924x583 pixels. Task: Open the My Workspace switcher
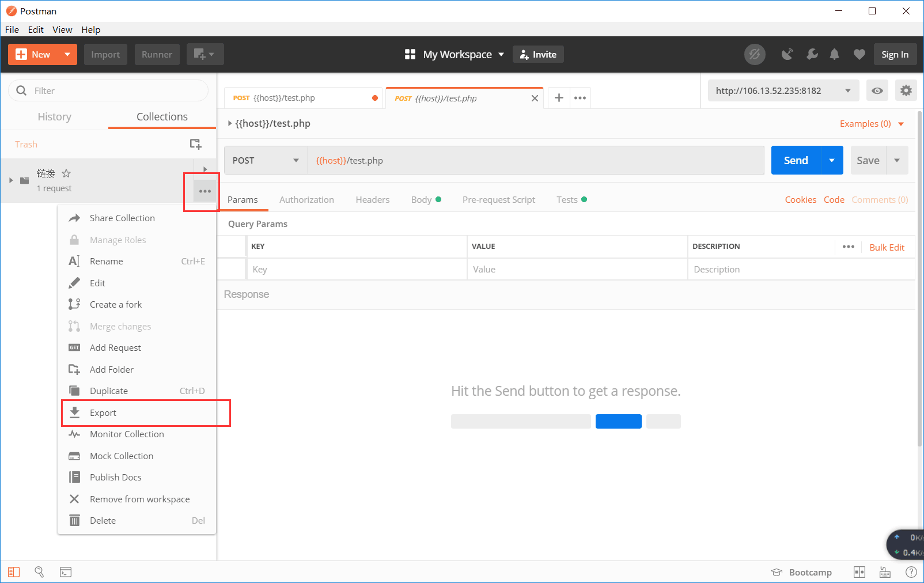[x=455, y=54]
